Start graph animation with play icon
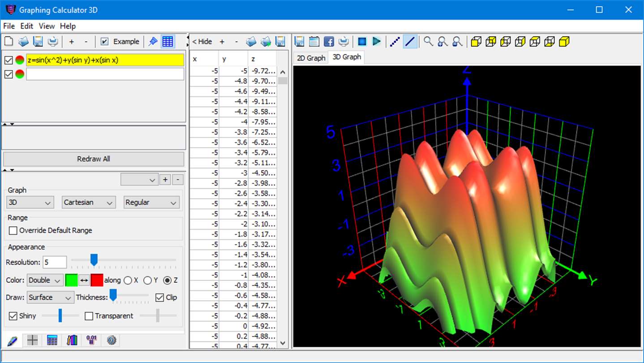644x363 pixels. tap(377, 42)
